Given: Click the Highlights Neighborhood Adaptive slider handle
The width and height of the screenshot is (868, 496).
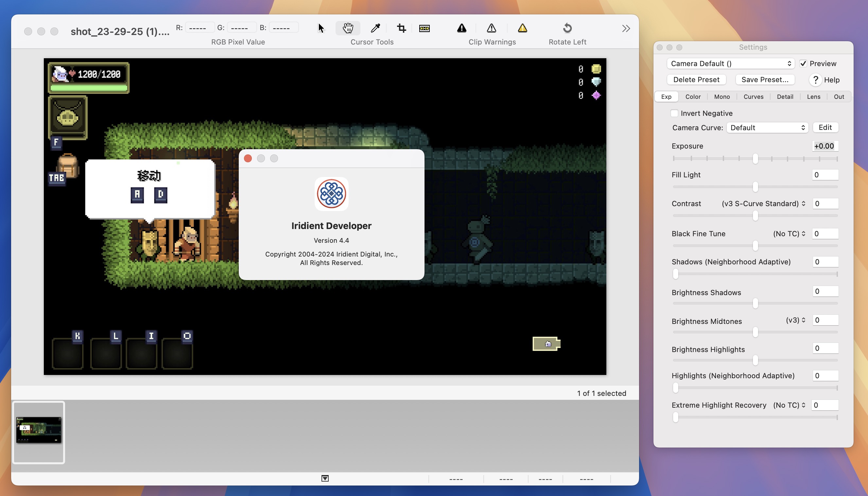Looking at the screenshot, I should point(676,388).
